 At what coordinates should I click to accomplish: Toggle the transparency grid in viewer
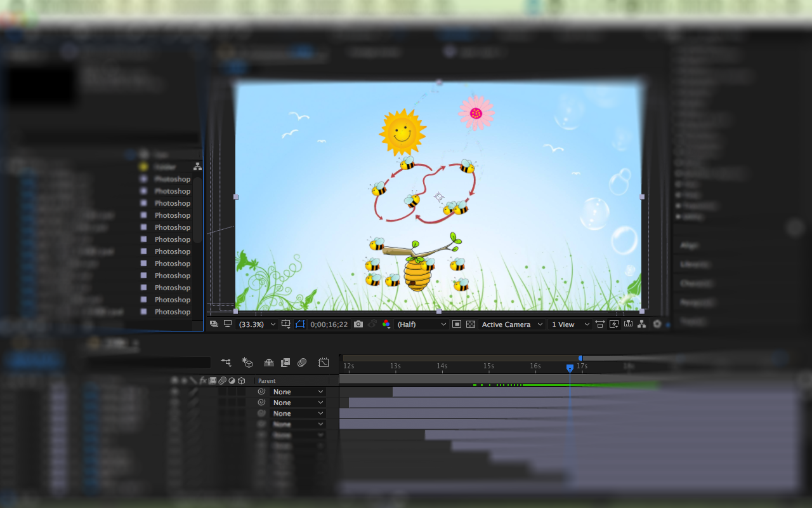pyautogui.click(x=471, y=324)
